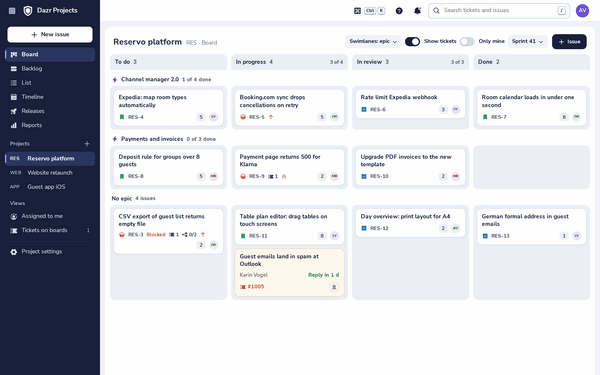
Task: Go to the Board view
Action: [x=50, y=55]
